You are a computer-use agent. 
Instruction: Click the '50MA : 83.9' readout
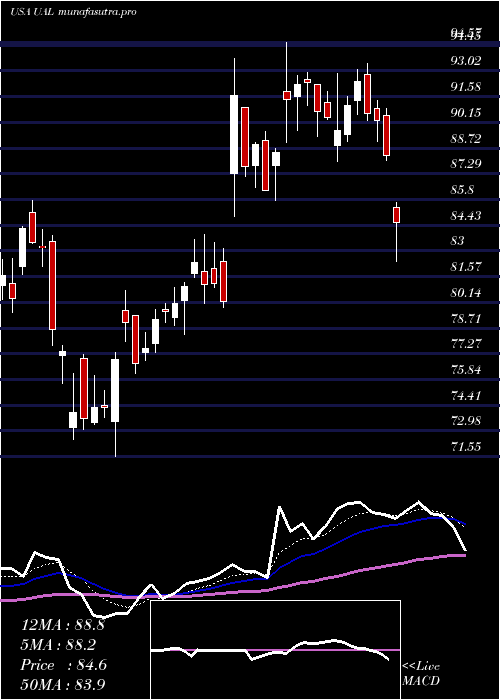click(62, 685)
